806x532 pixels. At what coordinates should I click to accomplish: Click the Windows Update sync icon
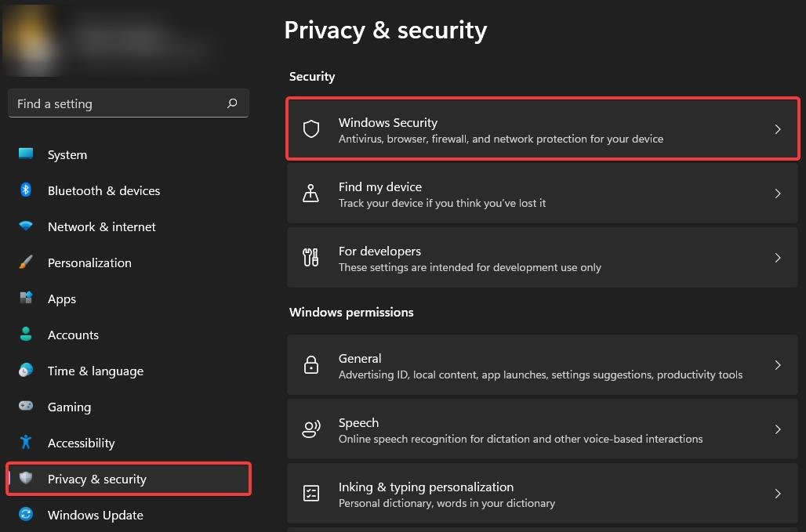pos(26,514)
